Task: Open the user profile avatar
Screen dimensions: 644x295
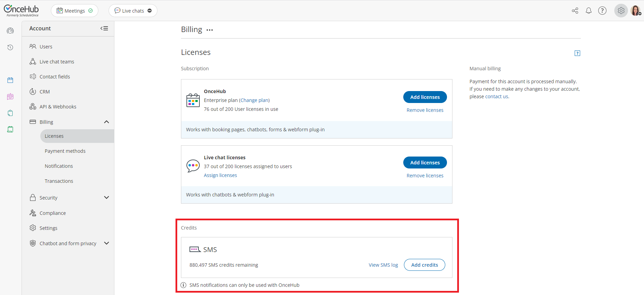Action: coord(635,11)
